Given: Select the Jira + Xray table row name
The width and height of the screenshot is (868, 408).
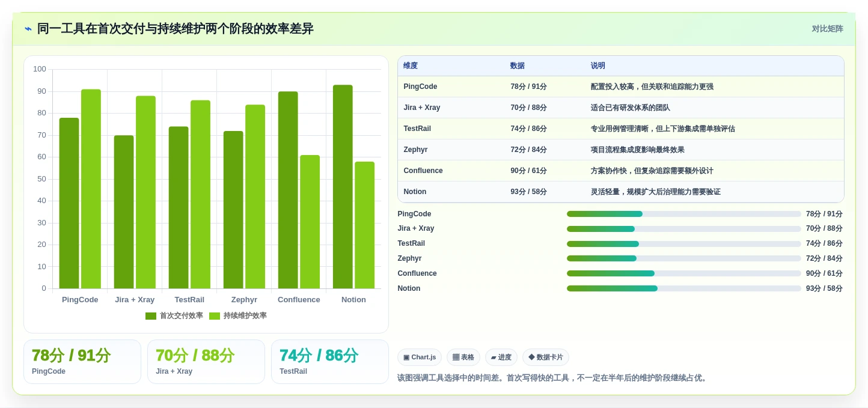Looking at the screenshot, I should pos(422,108).
